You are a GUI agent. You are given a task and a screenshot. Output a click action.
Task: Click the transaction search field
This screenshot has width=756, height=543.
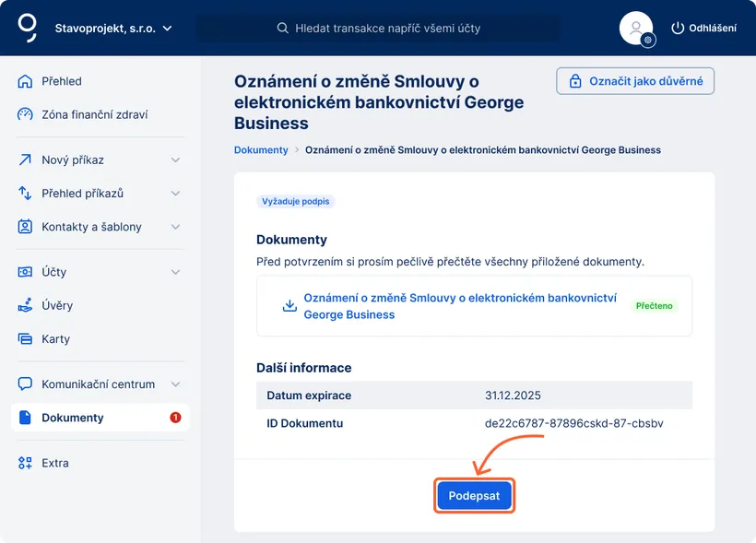[387, 28]
